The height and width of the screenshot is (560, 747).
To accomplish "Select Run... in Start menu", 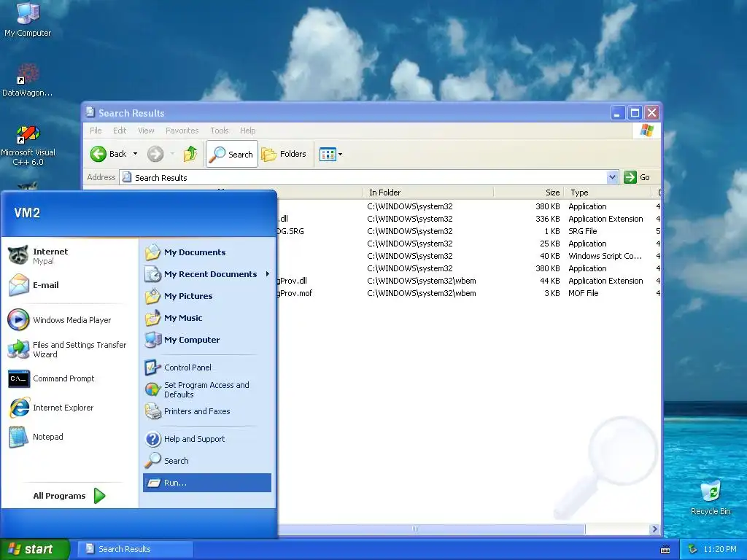I will click(x=206, y=483).
